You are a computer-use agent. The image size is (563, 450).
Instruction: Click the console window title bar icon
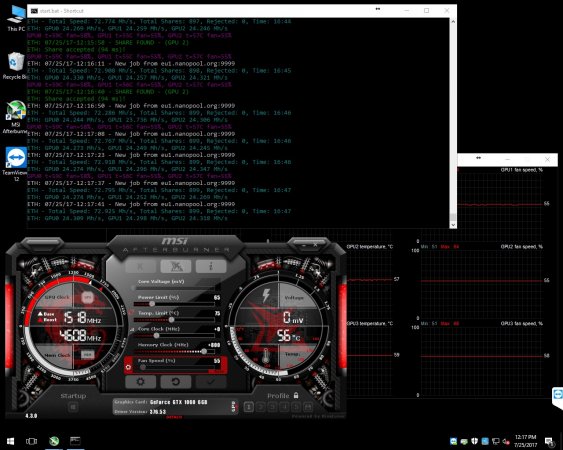tap(34, 11)
